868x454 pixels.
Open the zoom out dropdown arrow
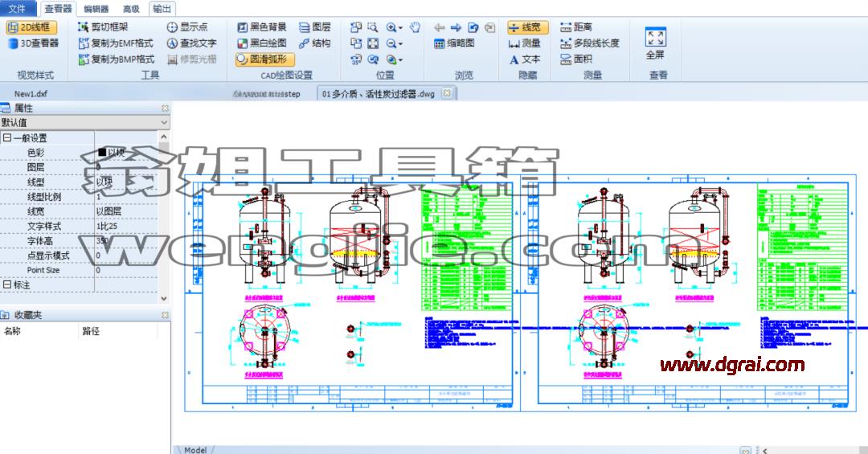click(x=400, y=43)
